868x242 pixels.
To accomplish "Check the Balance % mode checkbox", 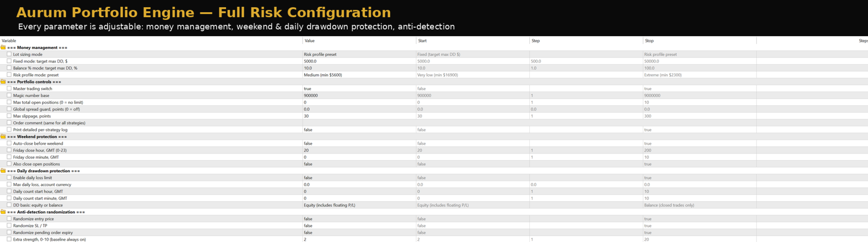I will (x=9, y=68).
